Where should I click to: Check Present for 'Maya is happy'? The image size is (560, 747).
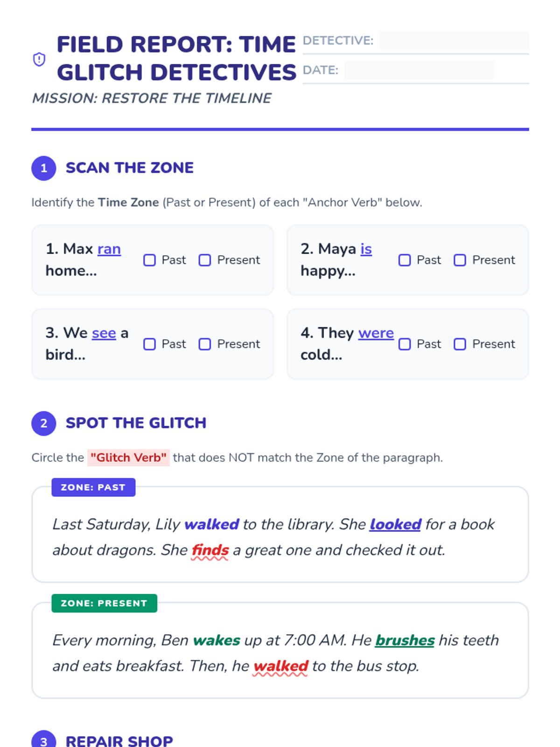click(460, 260)
